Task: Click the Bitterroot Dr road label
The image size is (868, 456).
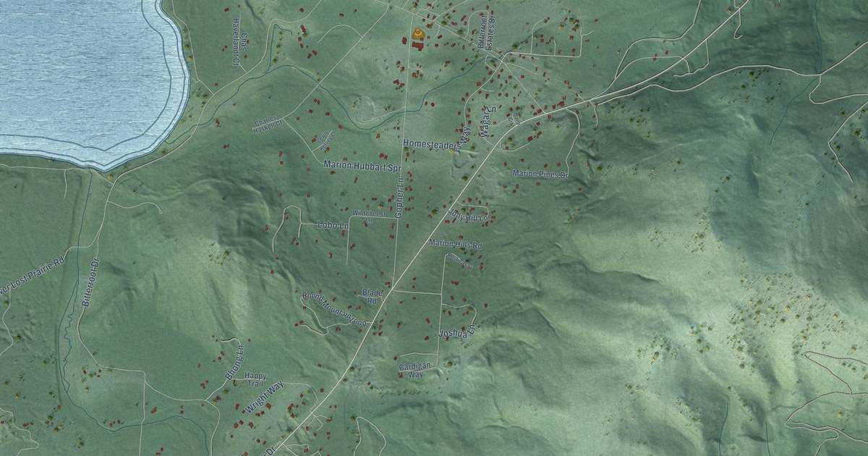Action: (x=90, y=282)
